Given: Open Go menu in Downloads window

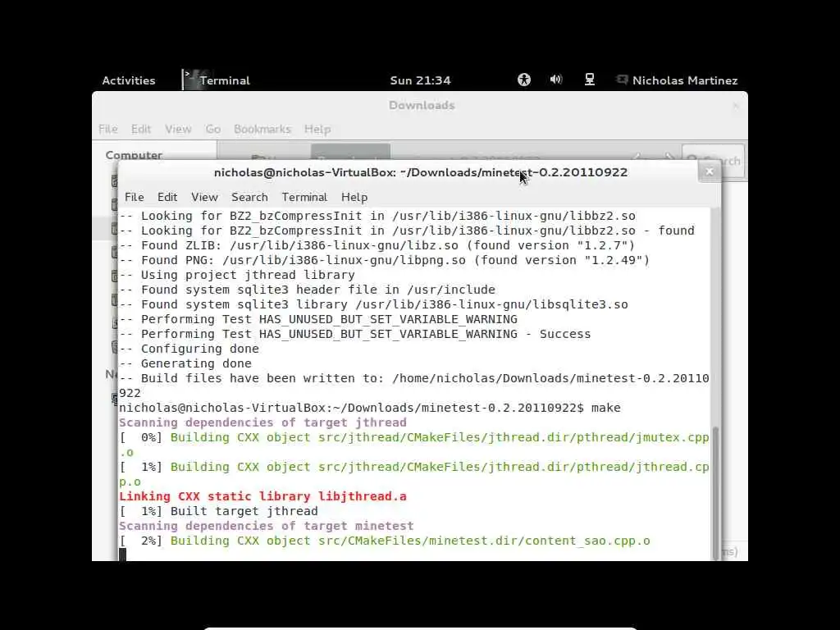Looking at the screenshot, I should tap(212, 129).
